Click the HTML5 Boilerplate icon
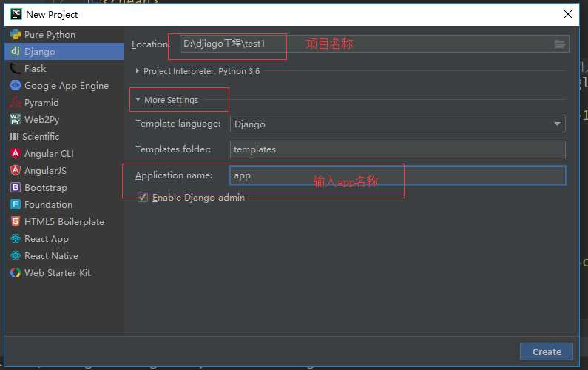The image size is (588, 370). [16, 221]
